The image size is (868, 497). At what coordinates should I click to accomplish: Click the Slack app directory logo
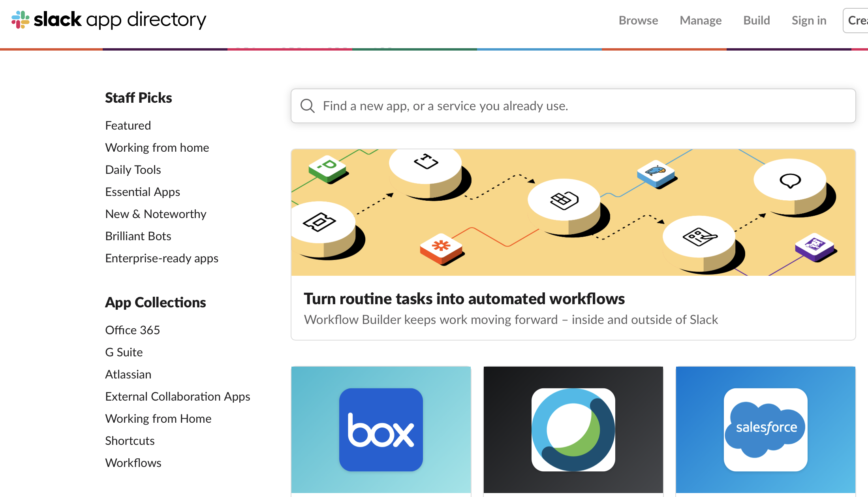(x=109, y=20)
